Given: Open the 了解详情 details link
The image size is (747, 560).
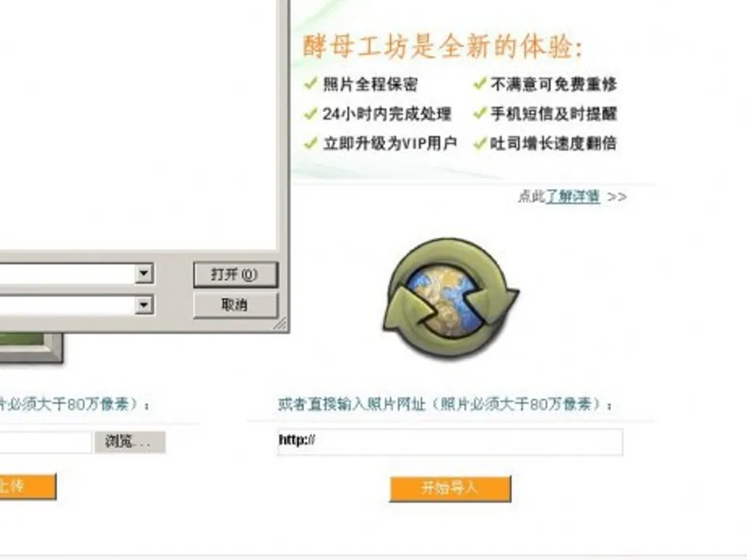Looking at the screenshot, I should pyautogui.click(x=573, y=196).
